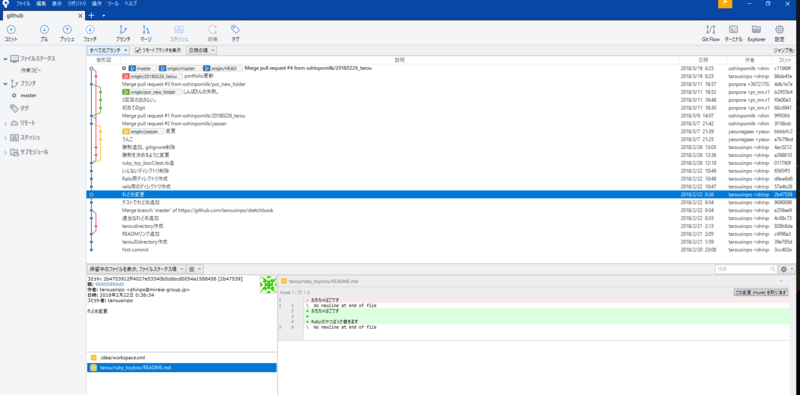800x395 pixels.
Task: Click the author avatar image in commit details
Action: [268, 285]
